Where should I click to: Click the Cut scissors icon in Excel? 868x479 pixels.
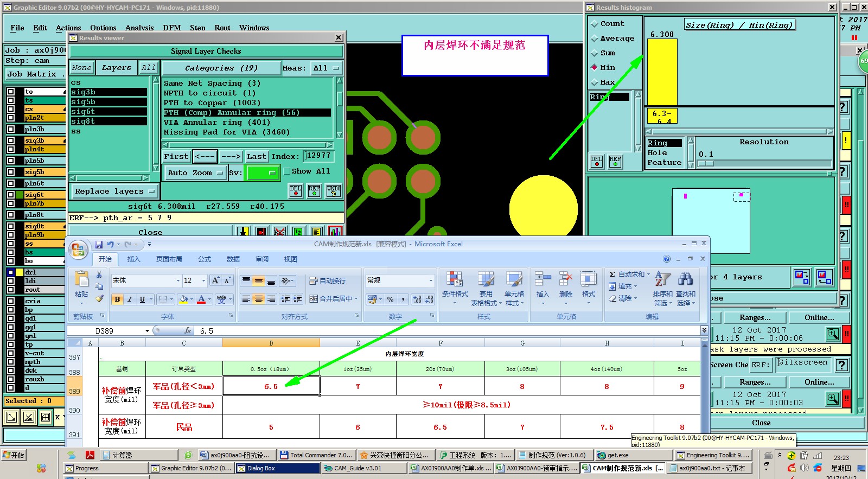coord(99,275)
